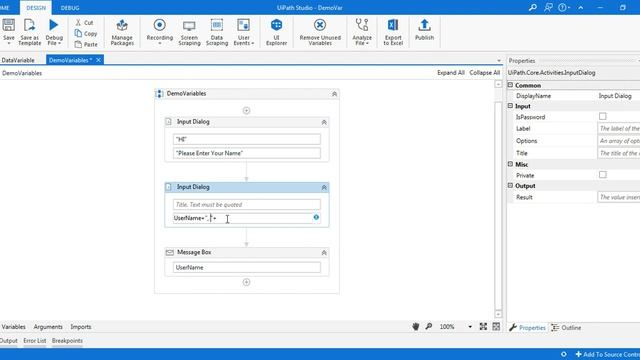Run Debug File play button
This screenshot has width=640, height=360.
pyautogui.click(x=53, y=25)
